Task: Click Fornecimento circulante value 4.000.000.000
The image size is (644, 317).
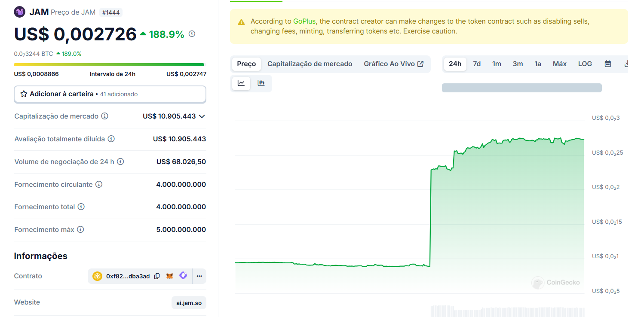Action: (x=181, y=184)
